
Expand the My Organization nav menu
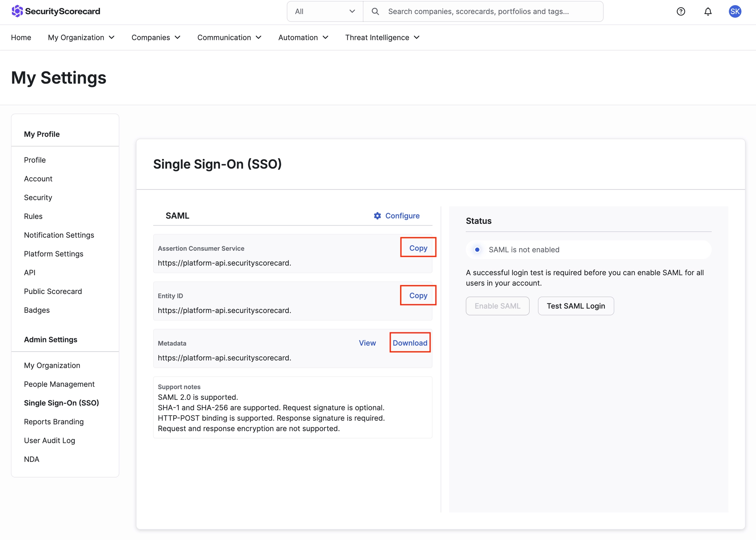point(81,38)
